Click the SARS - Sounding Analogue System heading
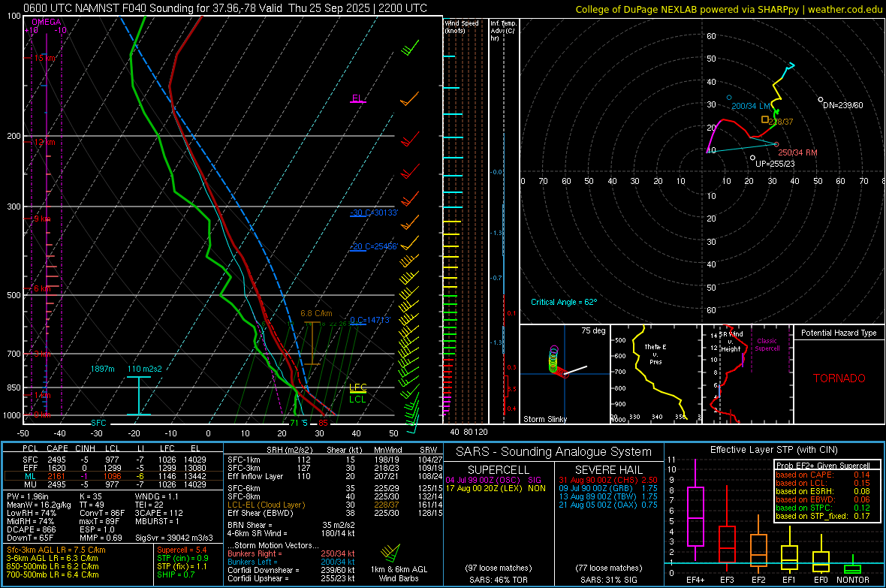The image size is (886, 588). 554,452
